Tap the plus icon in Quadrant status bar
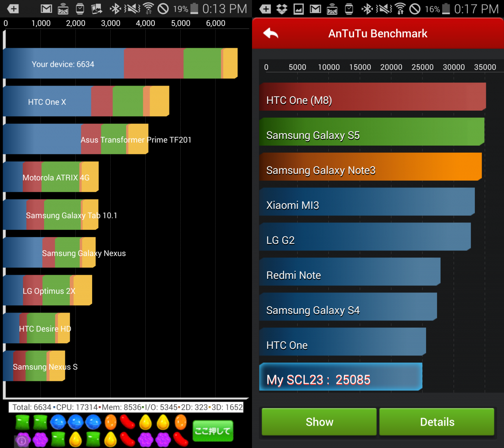 click(13, 9)
